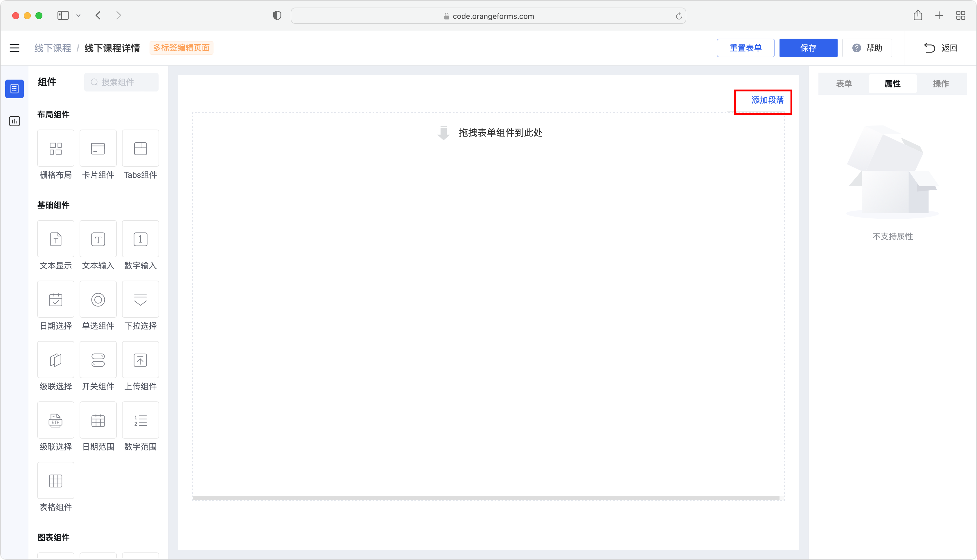Toggle the hamburger menu icon
This screenshot has width=977, height=560.
(x=14, y=48)
